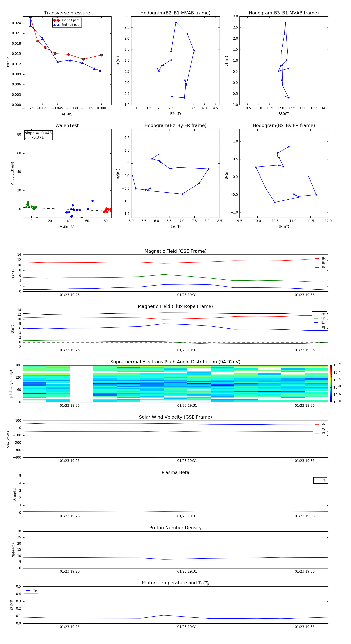The width and height of the screenshot is (351, 644).
Task: Click the white data gap in the electron spectrogram
Action: tap(82, 383)
